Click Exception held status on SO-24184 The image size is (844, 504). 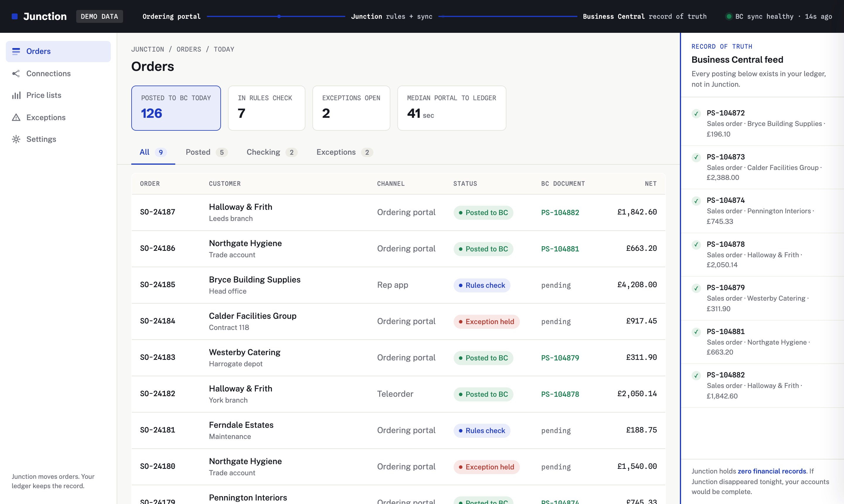pos(486,322)
